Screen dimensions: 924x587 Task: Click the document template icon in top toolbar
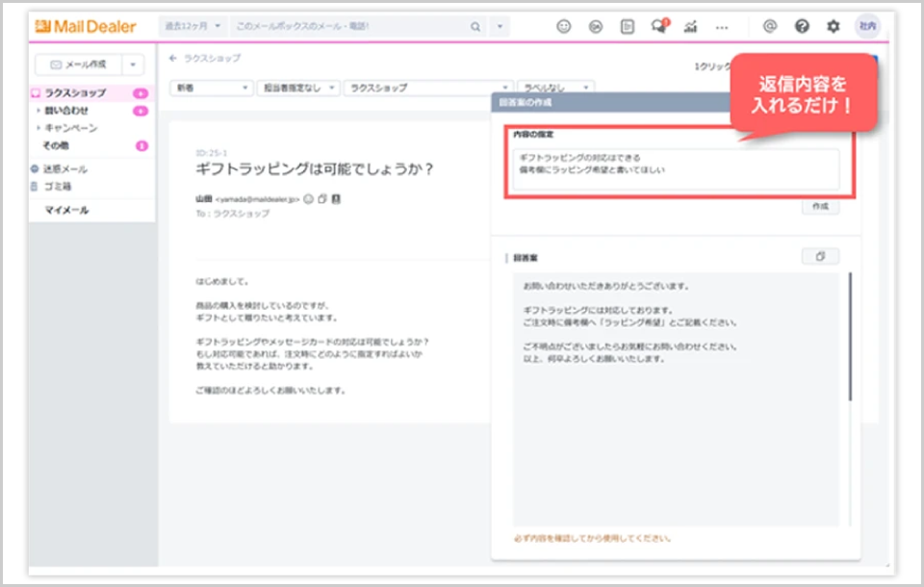click(628, 27)
